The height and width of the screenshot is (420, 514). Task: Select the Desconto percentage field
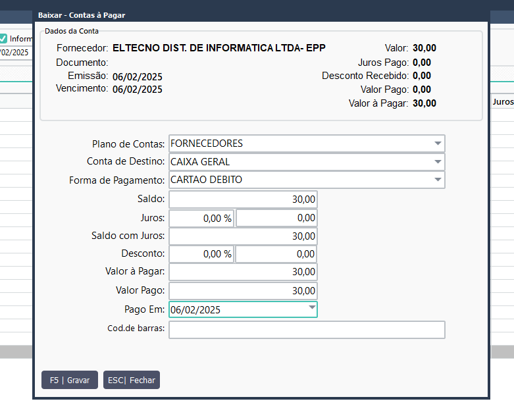(201, 253)
